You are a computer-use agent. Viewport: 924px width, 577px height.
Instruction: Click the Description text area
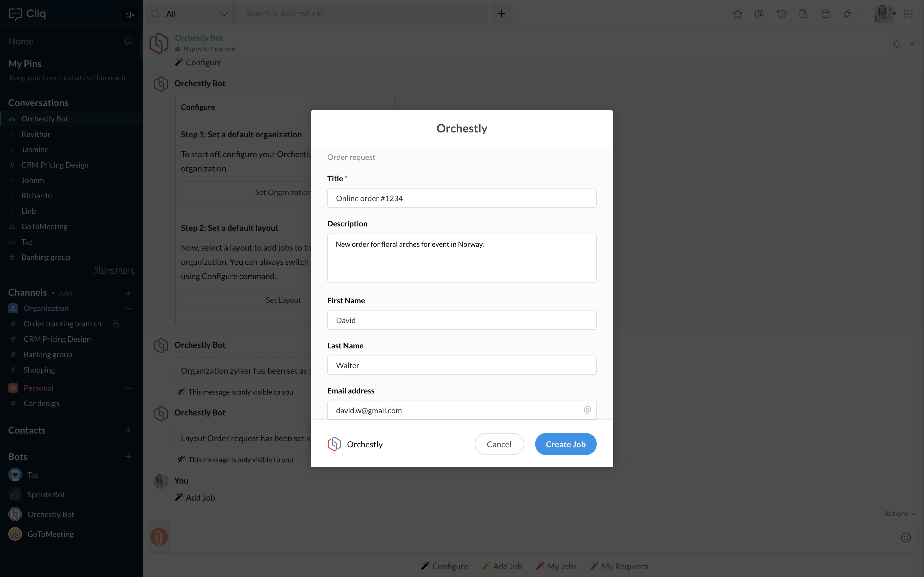[x=461, y=258]
